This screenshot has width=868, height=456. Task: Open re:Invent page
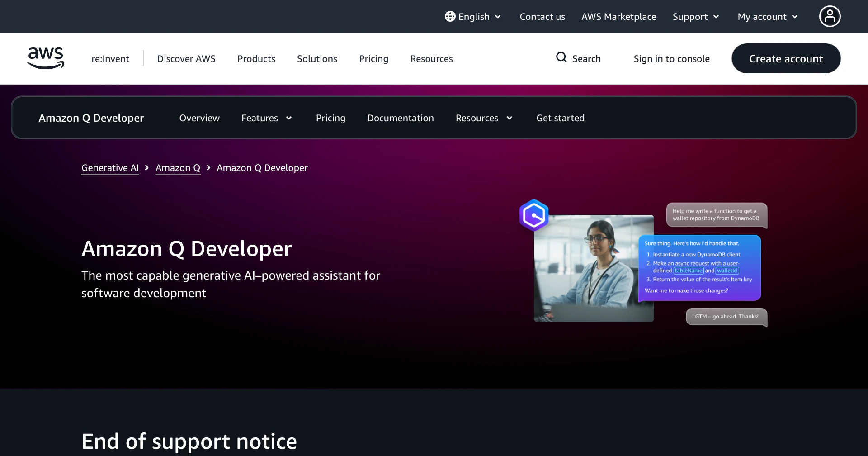click(x=110, y=59)
